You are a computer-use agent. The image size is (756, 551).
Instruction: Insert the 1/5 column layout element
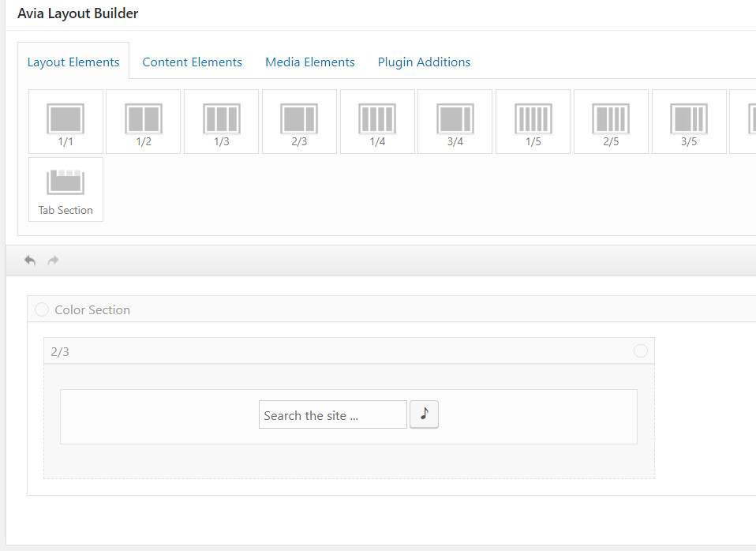533,122
